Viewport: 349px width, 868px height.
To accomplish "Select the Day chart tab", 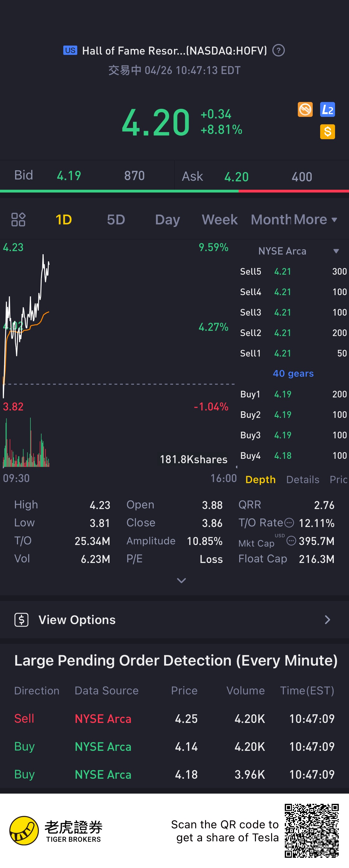I will click(167, 219).
